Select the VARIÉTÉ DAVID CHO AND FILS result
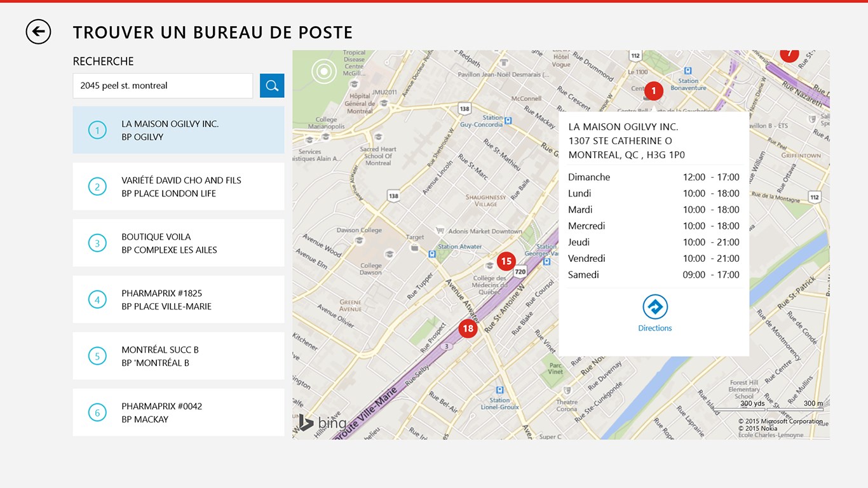The image size is (868, 488). tap(179, 187)
